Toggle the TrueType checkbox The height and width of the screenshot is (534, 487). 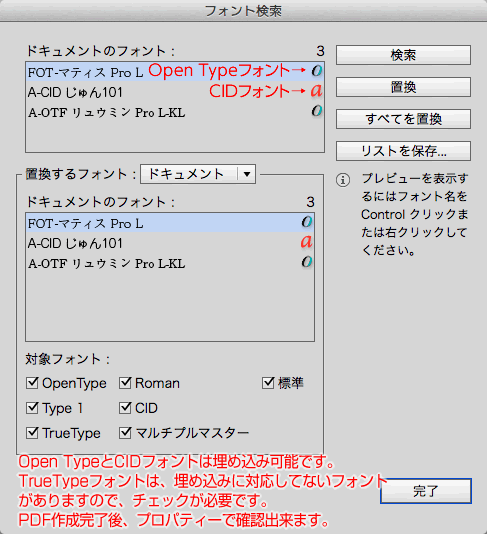click(x=32, y=433)
